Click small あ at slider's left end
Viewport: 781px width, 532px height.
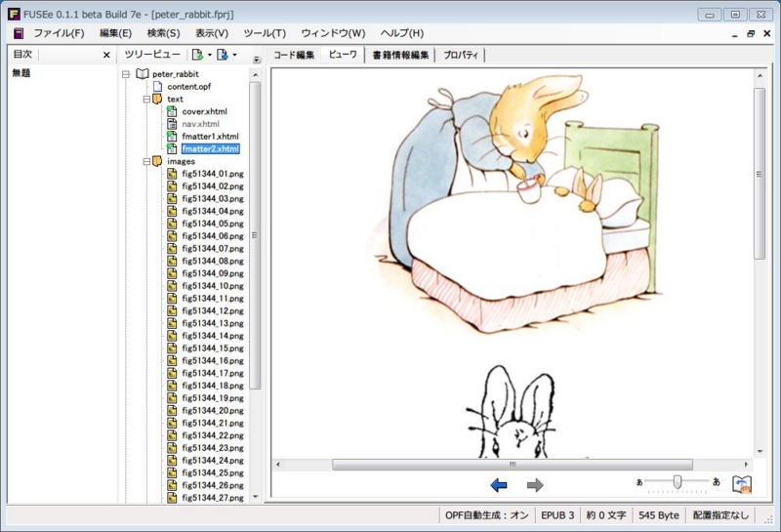coord(639,482)
